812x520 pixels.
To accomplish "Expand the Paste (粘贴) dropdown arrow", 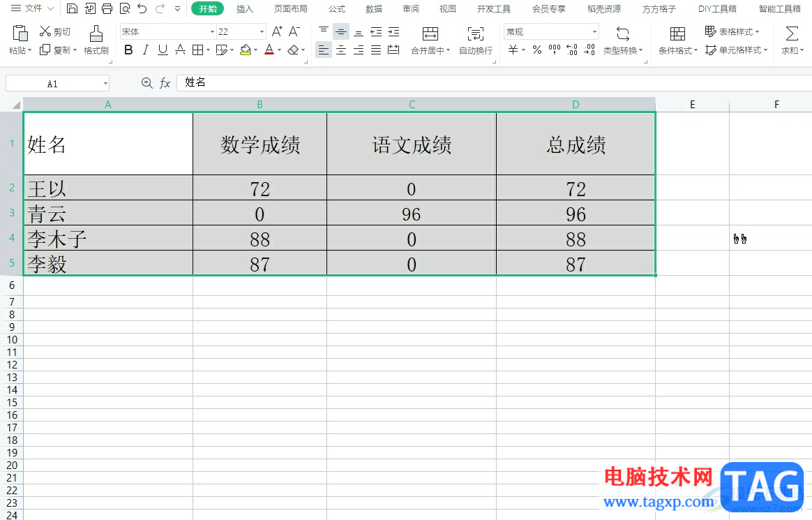I will click(x=29, y=51).
